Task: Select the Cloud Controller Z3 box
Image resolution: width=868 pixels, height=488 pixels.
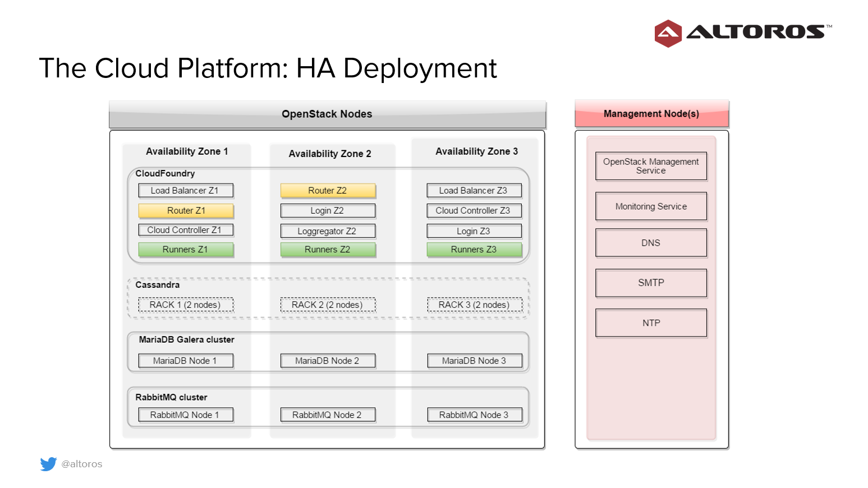Action: [x=474, y=211]
